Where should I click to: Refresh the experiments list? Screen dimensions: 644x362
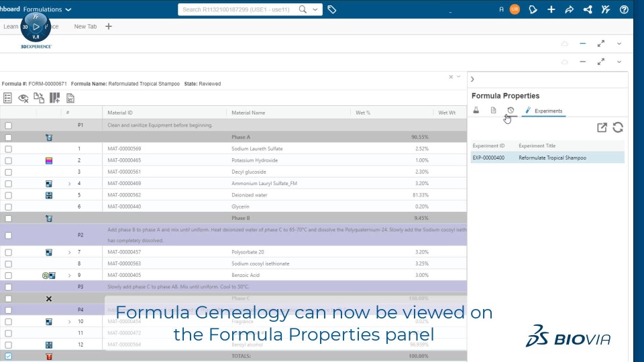pos(618,127)
